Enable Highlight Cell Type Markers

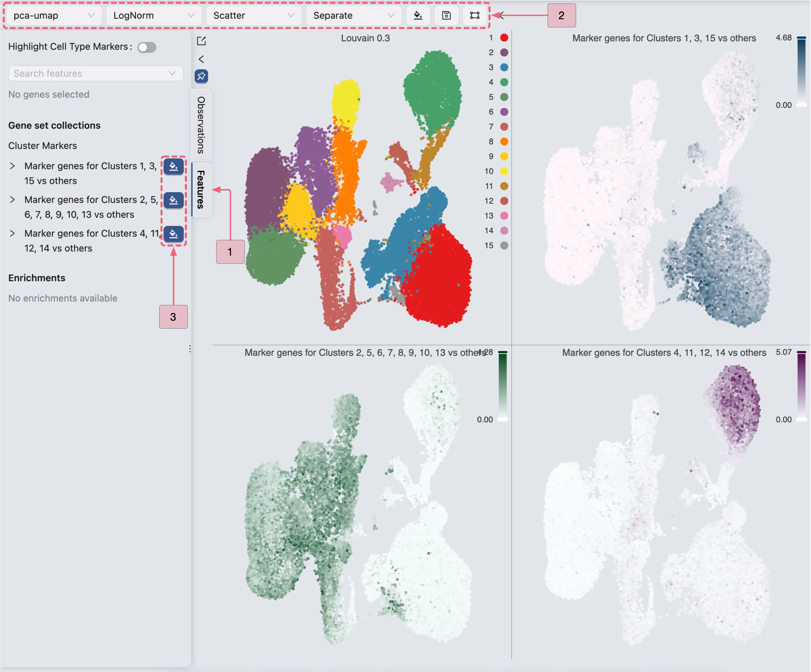[x=147, y=47]
